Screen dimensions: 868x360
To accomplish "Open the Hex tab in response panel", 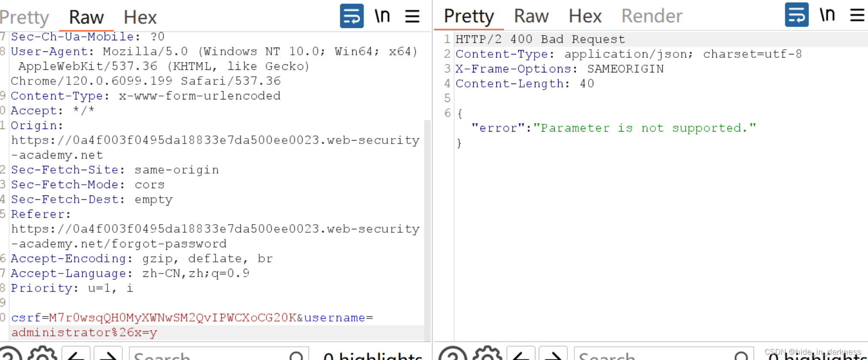I will (585, 16).
